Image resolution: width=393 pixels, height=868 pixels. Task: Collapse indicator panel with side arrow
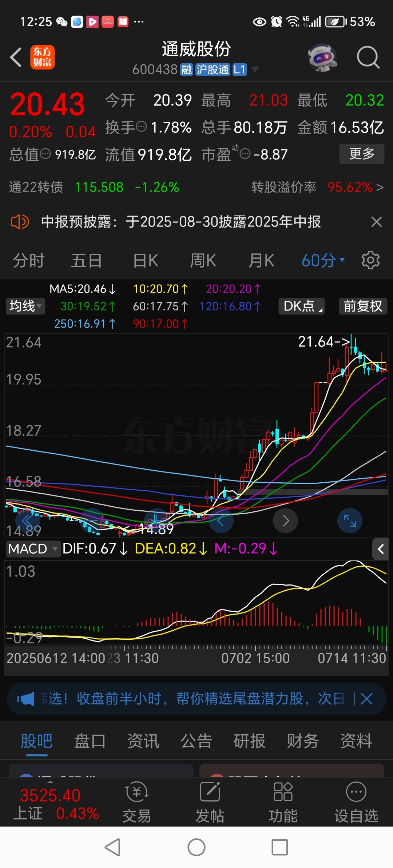point(380,549)
